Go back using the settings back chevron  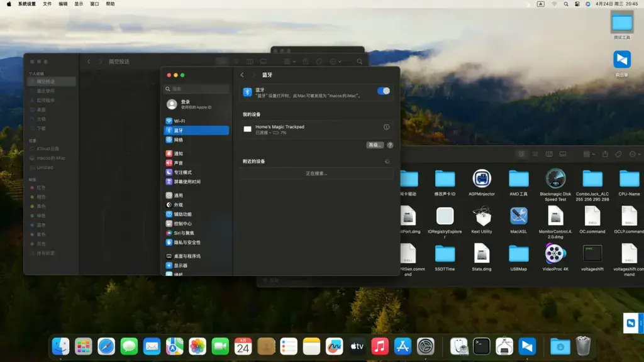tap(242, 75)
